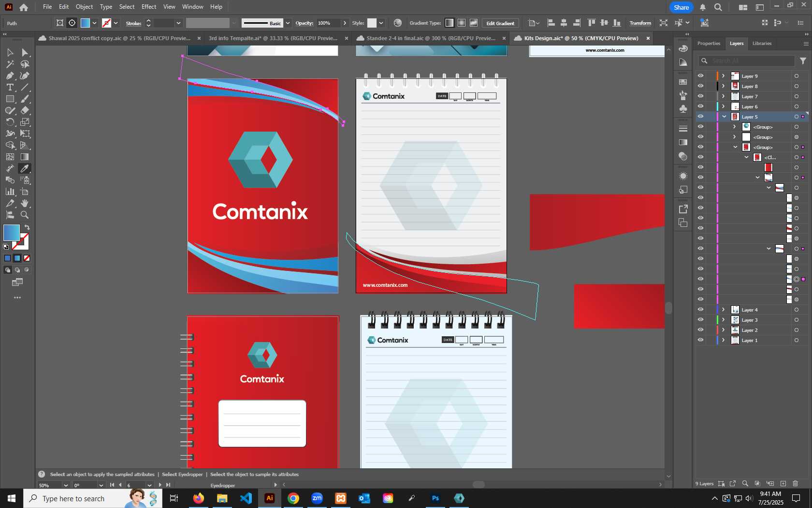Expand Layer 9 in Layers panel
The height and width of the screenshot is (508, 812).
coord(724,76)
